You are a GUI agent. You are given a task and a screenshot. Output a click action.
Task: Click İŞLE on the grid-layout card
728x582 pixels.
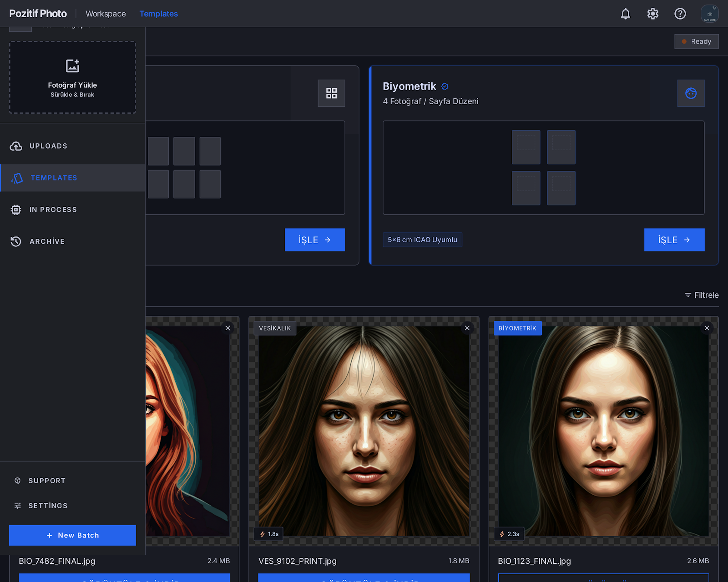pos(315,240)
